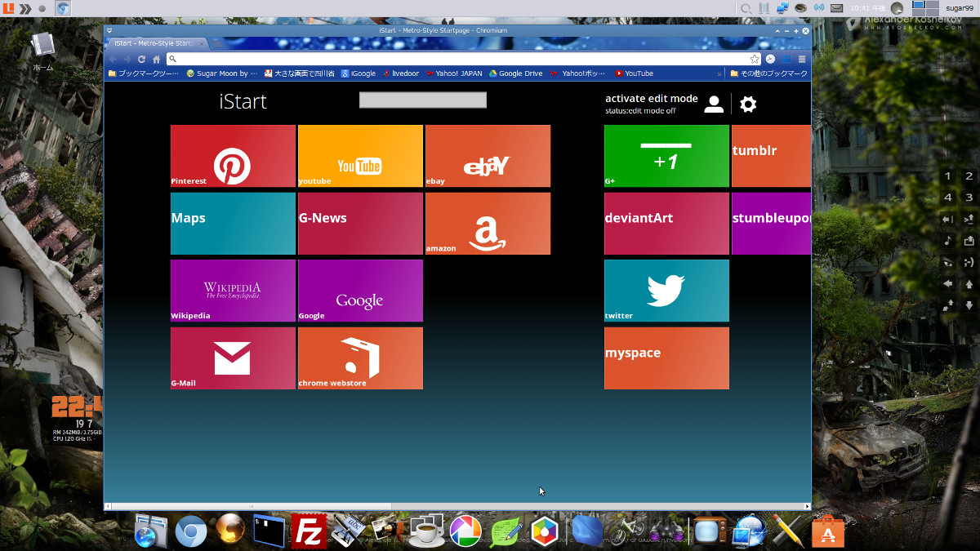Viewport: 980px width, 551px height.
Task: Click the eye icon in side panel
Action: [948, 262]
